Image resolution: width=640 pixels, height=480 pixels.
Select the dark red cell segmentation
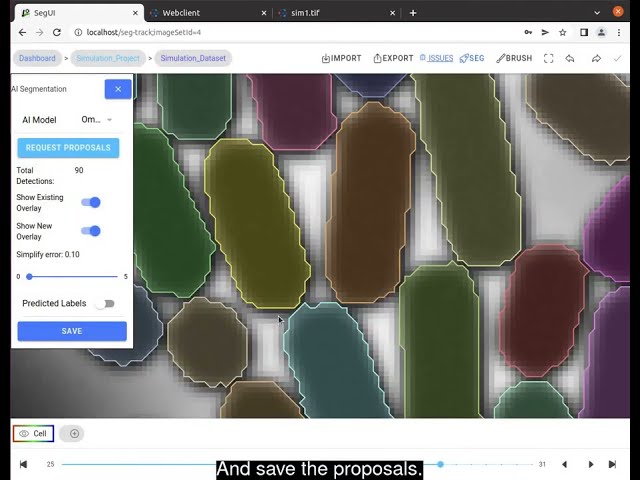pos(543,310)
